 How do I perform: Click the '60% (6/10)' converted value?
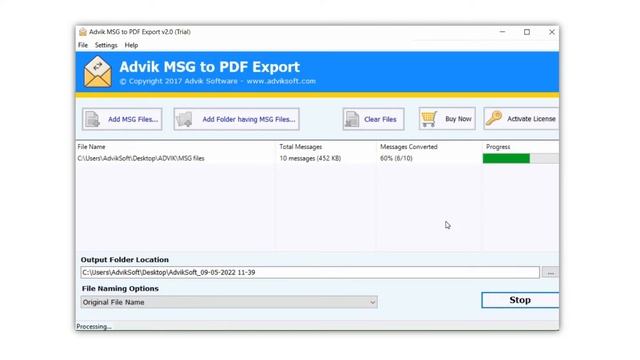click(396, 158)
